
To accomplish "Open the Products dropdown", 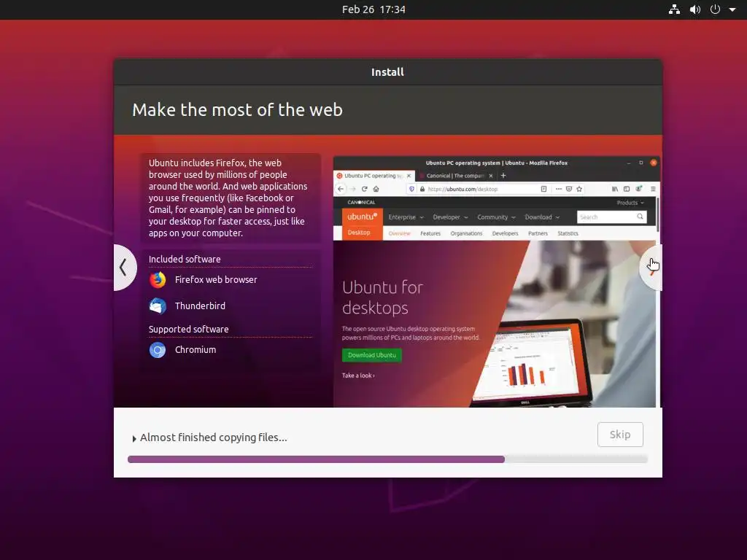I will [x=630, y=203].
